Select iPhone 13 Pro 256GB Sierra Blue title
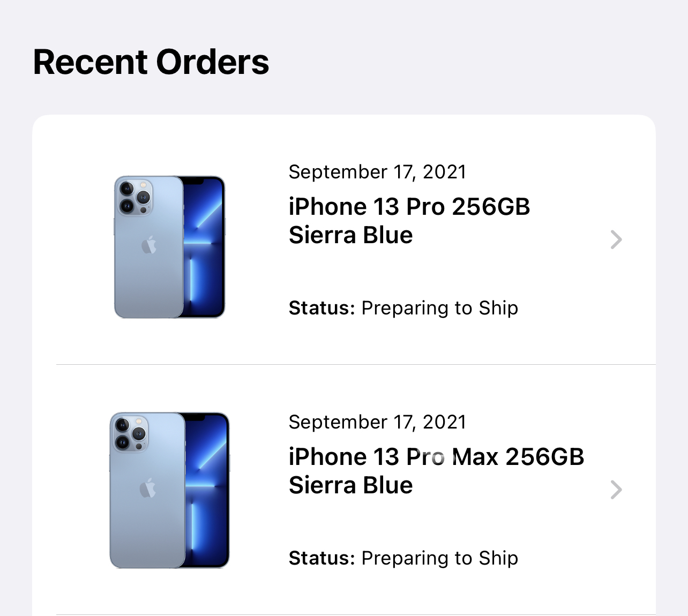Screen dimensions: 688x616 [x=409, y=221]
